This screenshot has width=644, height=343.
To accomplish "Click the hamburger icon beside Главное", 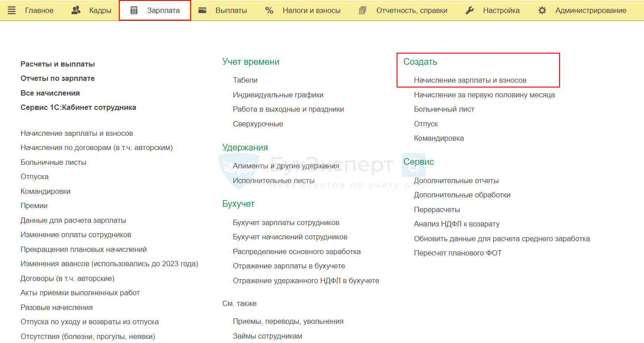I will tap(12, 10).
